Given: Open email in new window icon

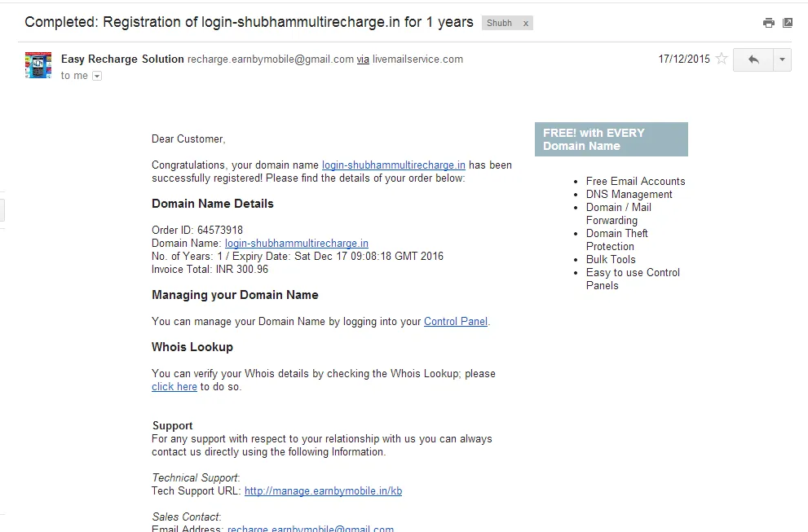Looking at the screenshot, I should pos(788,23).
